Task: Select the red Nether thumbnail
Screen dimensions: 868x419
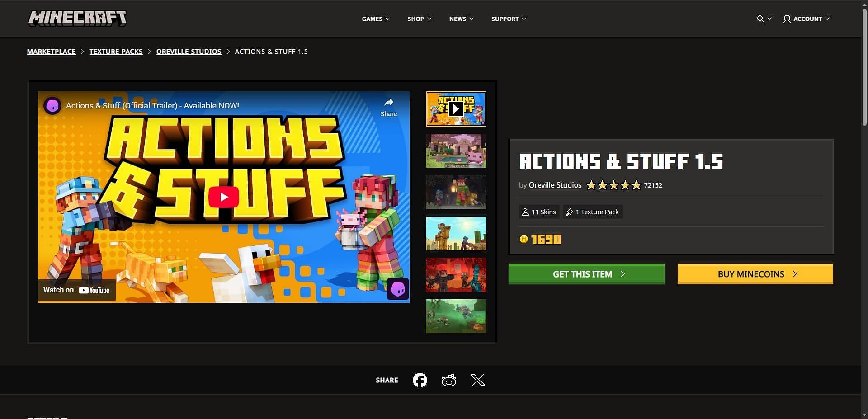Action: [x=456, y=275]
